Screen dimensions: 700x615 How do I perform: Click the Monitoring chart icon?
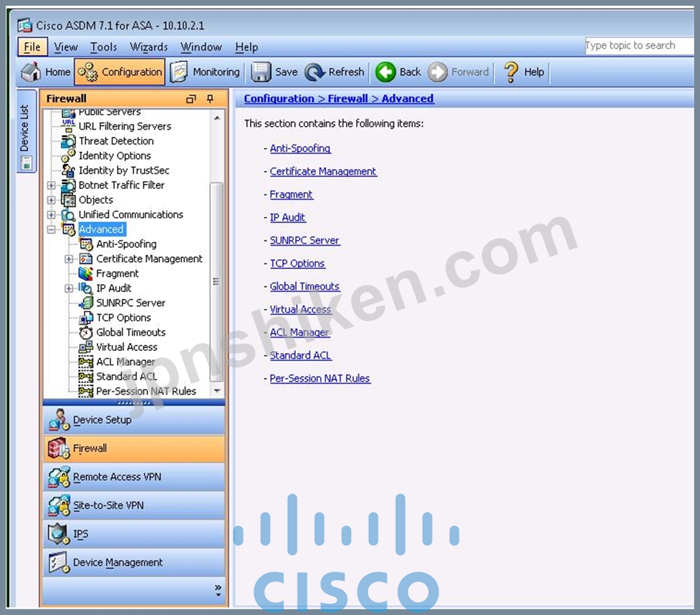tap(179, 72)
